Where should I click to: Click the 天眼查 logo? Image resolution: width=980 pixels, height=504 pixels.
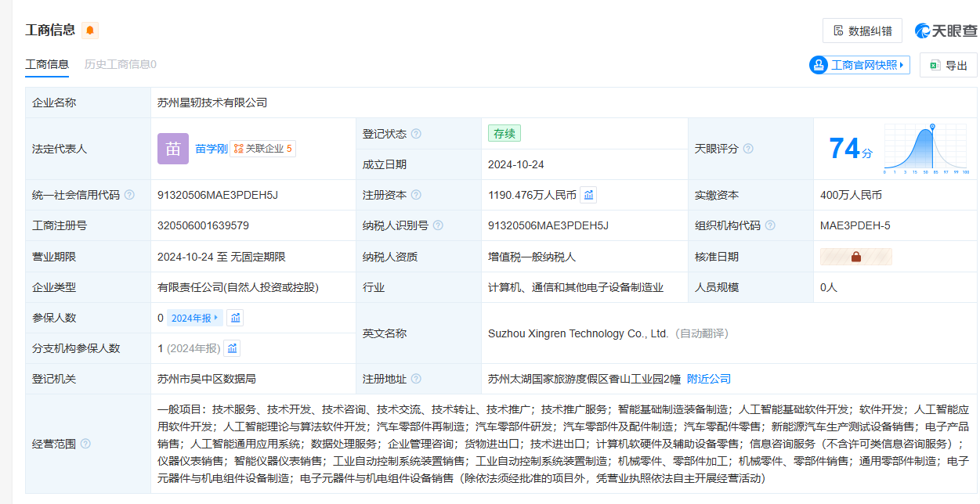coord(946,31)
